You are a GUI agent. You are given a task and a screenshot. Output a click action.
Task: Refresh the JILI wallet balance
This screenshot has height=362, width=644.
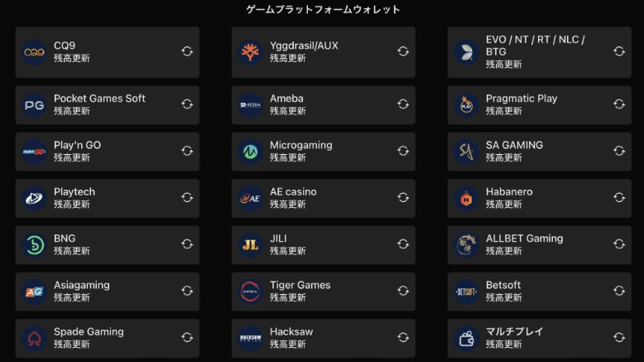pyautogui.click(x=403, y=244)
